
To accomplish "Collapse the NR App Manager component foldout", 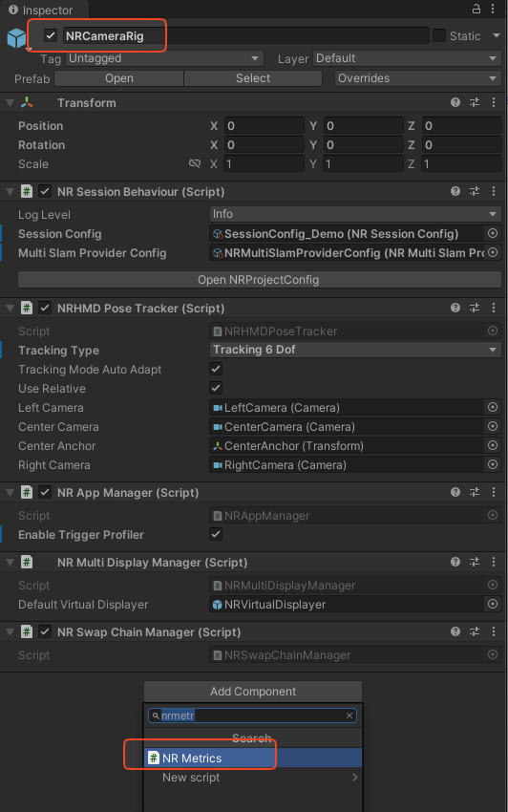I will tap(10, 493).
